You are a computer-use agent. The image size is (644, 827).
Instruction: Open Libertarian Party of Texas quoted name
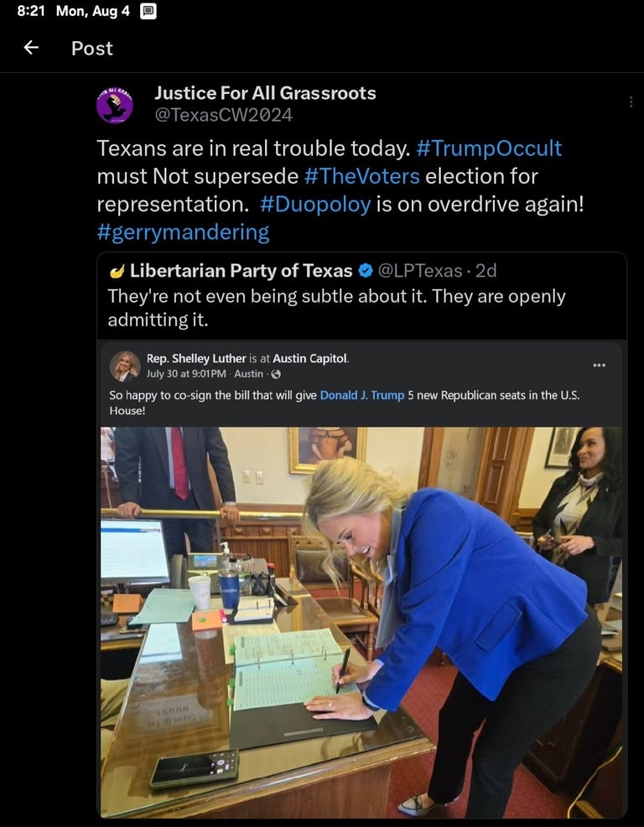[241, 271]
